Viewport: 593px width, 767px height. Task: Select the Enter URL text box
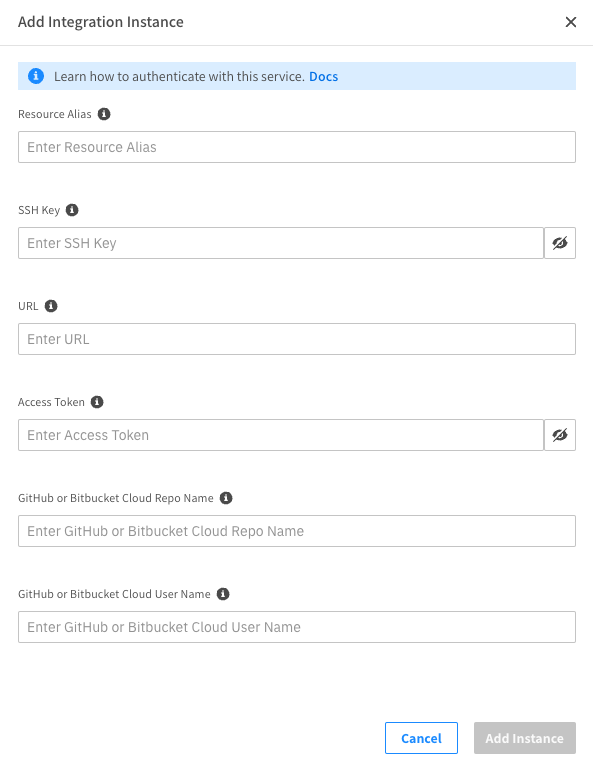point(297,339)
